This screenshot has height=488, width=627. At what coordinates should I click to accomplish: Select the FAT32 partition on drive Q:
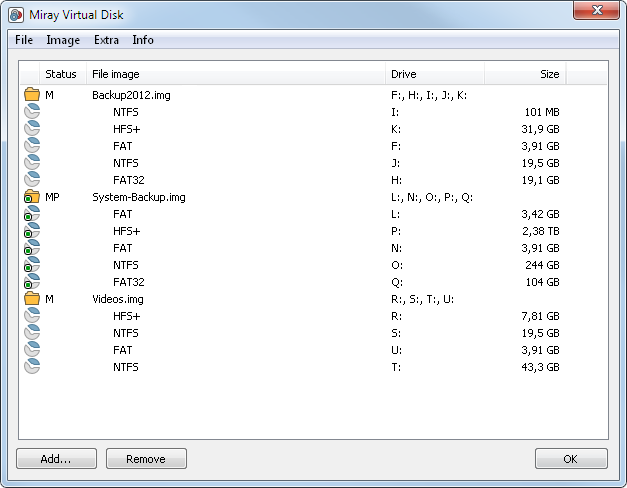point(313,282)
